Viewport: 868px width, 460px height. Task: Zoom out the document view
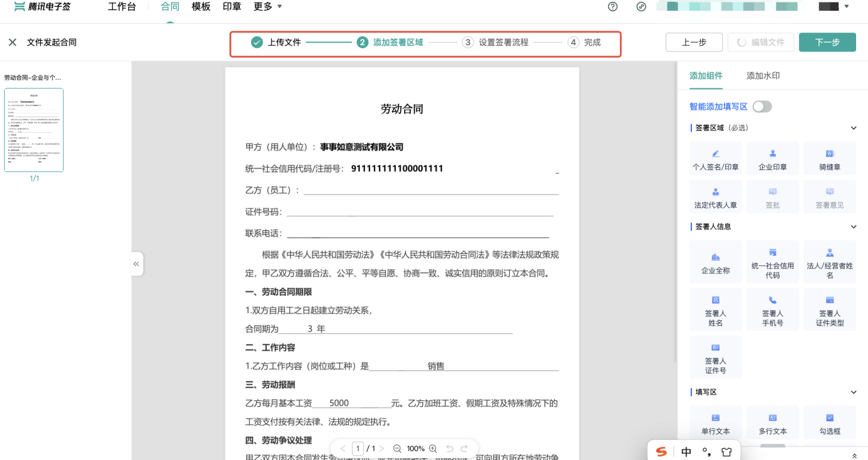[397, 449]
